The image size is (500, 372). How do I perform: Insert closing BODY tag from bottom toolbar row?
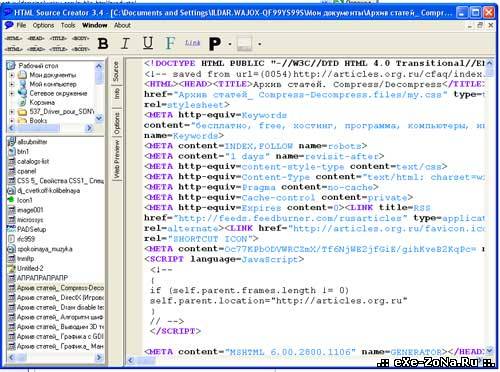81,49
